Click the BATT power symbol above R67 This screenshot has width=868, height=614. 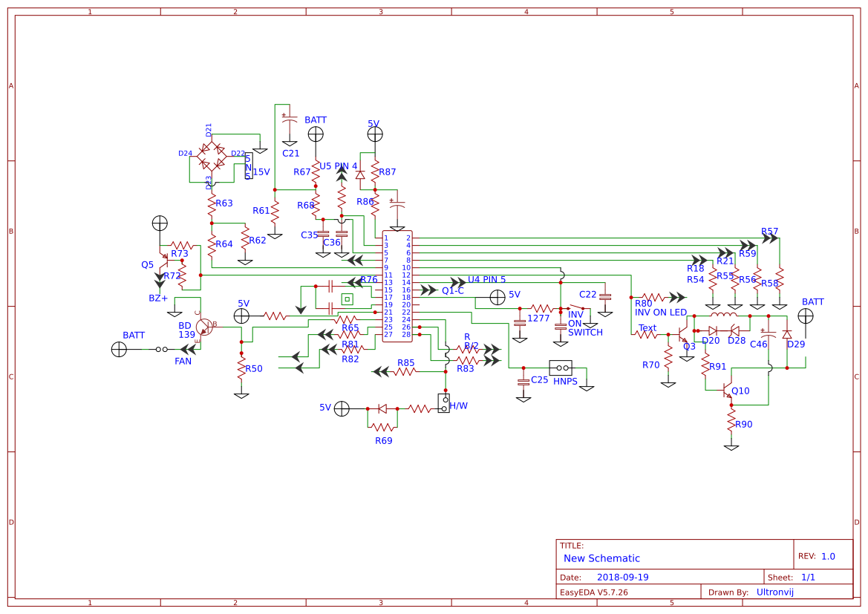pyautogui.click(x=316, y=134)
